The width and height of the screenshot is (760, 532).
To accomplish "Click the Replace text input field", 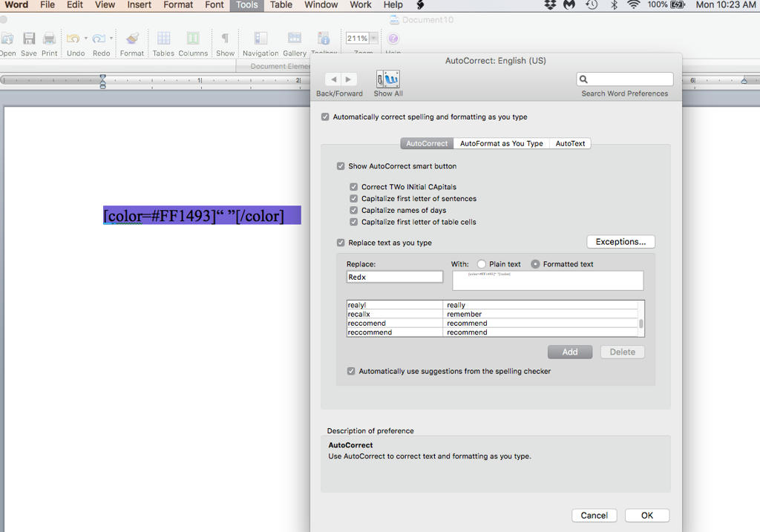I will [x=395, y=277].
